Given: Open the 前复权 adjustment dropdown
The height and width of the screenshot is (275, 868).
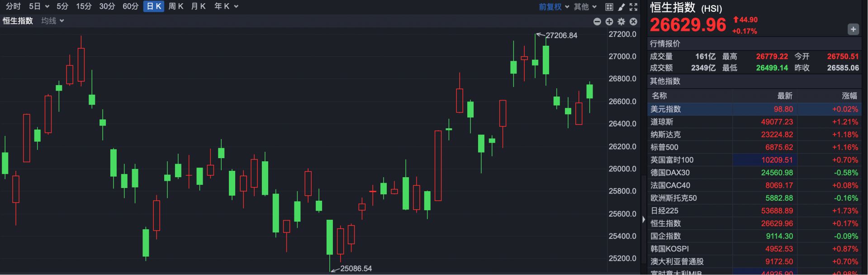Looking at the screenshot, I should pyautogui.click(x=554, y=7).
